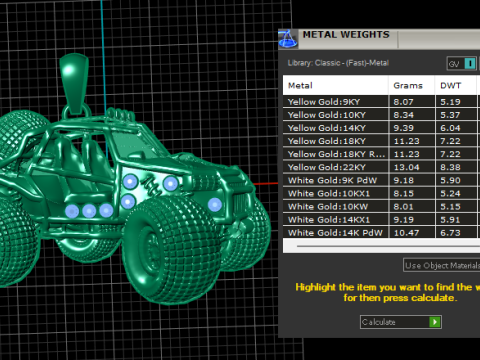The image size is (480, 360).
Task: Select the White Gold:14K PdW row
Action: [x=381, y=232]
